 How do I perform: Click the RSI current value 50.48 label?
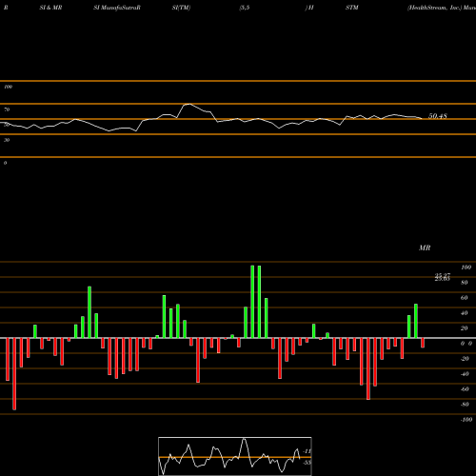[x=438, y=116]
